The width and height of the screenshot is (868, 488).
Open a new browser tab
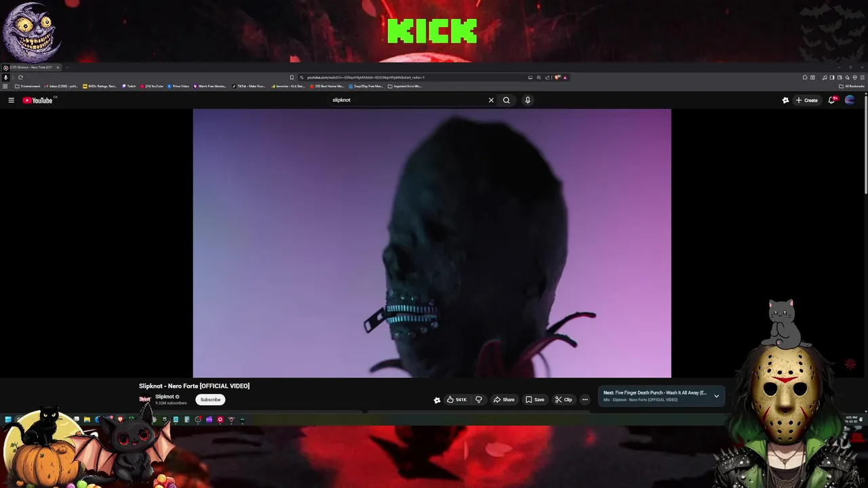pos(66,67)
